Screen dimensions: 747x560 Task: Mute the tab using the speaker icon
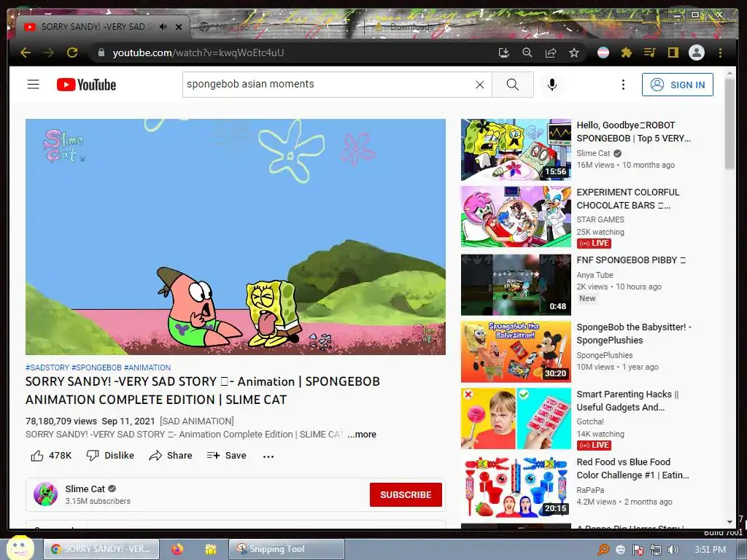tap(163, 27)
